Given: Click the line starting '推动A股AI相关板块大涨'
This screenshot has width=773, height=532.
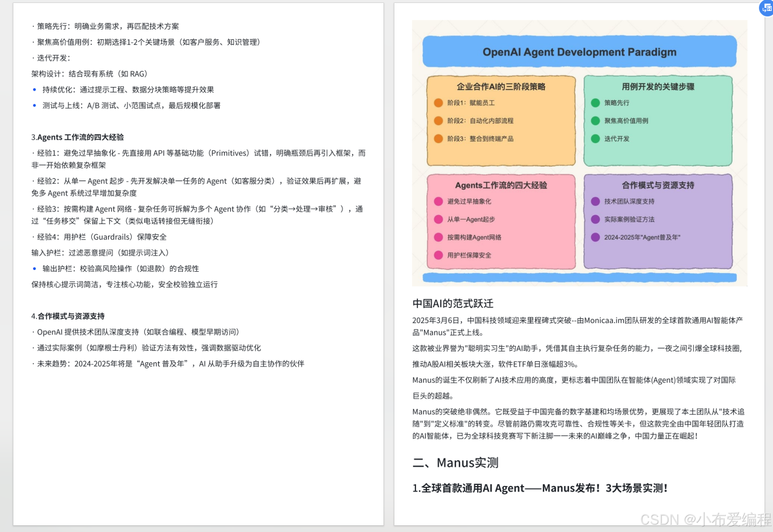Looking at the screenshot, I should click(495, 364).
